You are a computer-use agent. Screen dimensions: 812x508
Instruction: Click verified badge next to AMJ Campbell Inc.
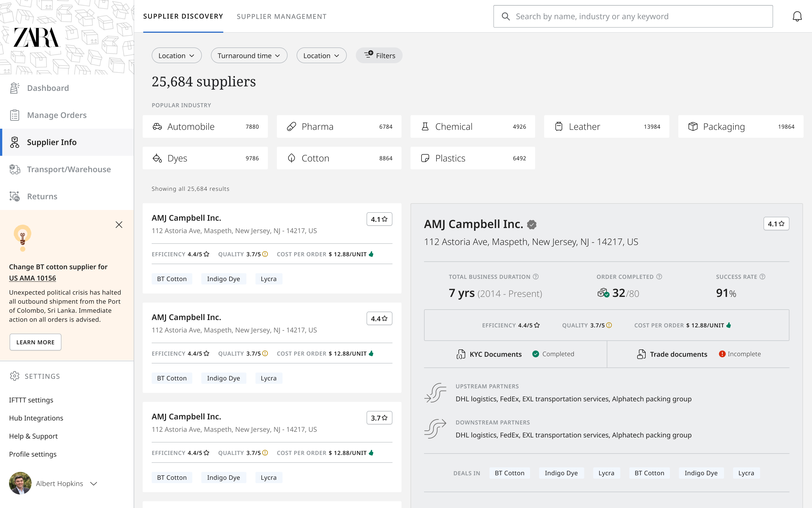click(x=531, y=224)
